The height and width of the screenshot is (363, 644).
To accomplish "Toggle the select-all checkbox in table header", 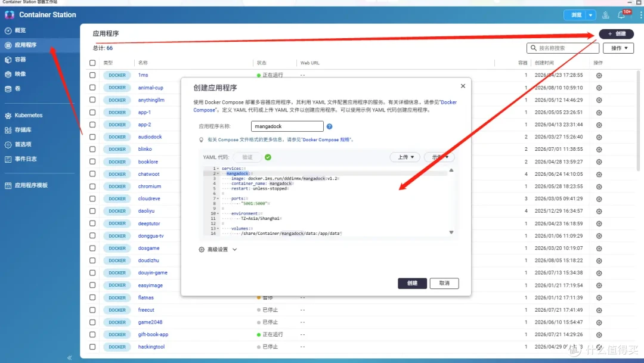I will (x=92, y=63).
